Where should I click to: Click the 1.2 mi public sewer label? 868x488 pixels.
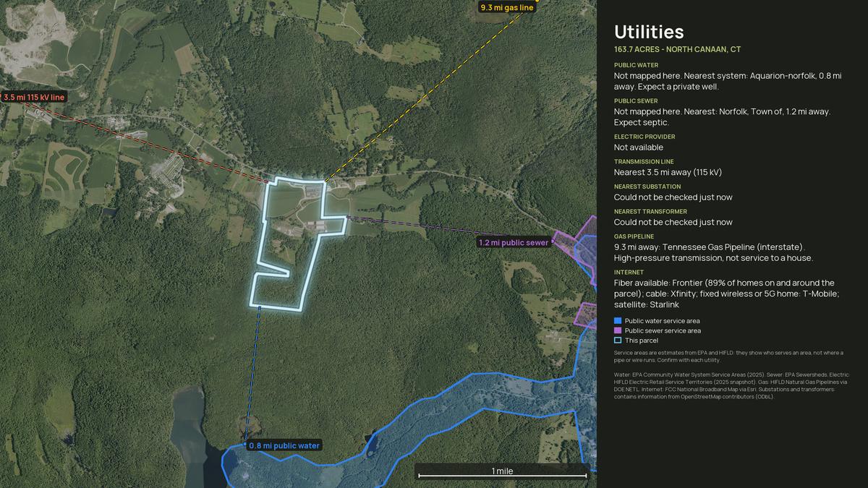click(x=514, y=243)
